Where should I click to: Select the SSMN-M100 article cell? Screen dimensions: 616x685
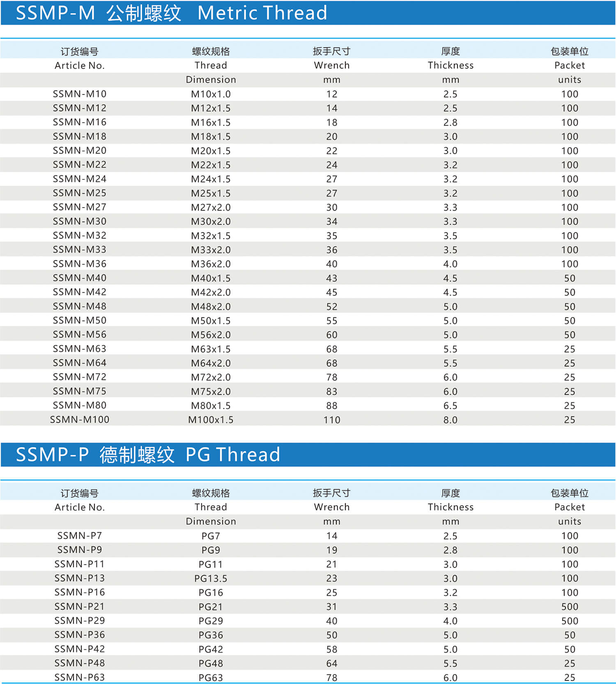[x=80, y=420]
